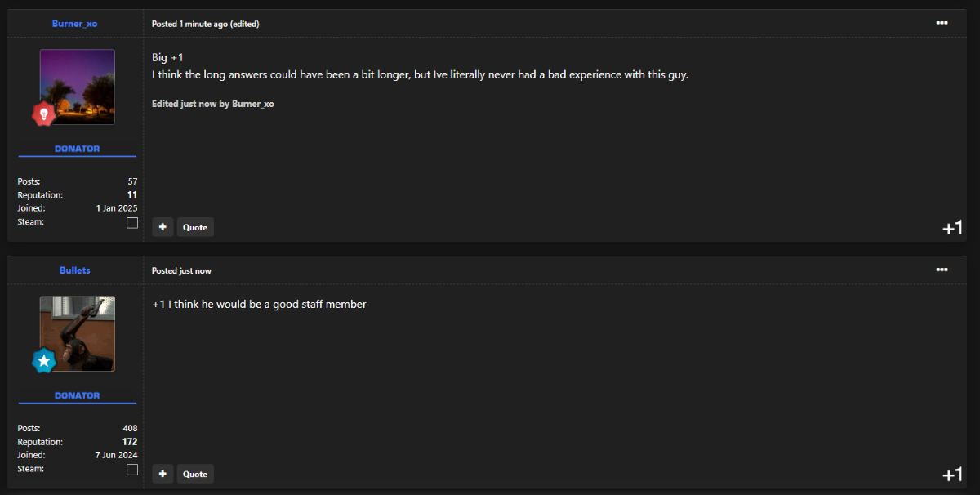Click the 'Posted 1 minute ago' timestamp
980x495 pixels.
[x=189, y=24]
